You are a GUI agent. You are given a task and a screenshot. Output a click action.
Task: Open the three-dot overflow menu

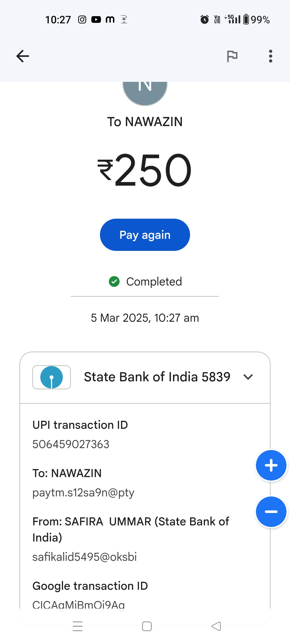pos(270,56)
